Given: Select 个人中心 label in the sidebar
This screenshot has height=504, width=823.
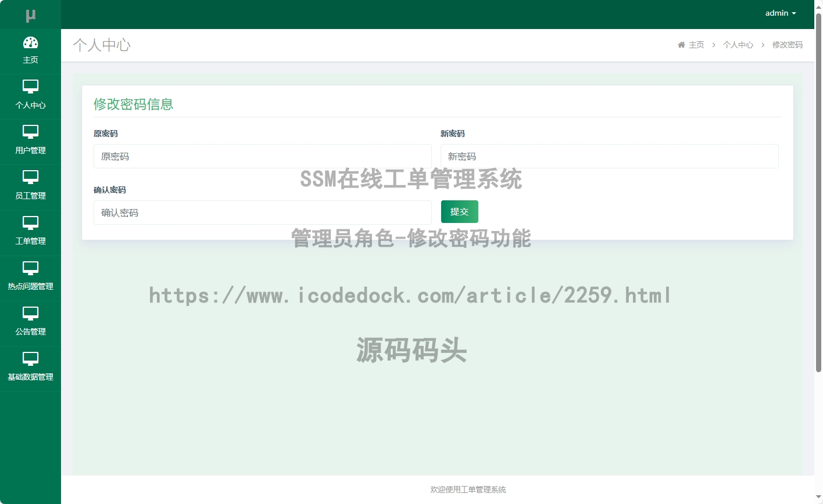Looking at the screenshot, I should [30, 105].
